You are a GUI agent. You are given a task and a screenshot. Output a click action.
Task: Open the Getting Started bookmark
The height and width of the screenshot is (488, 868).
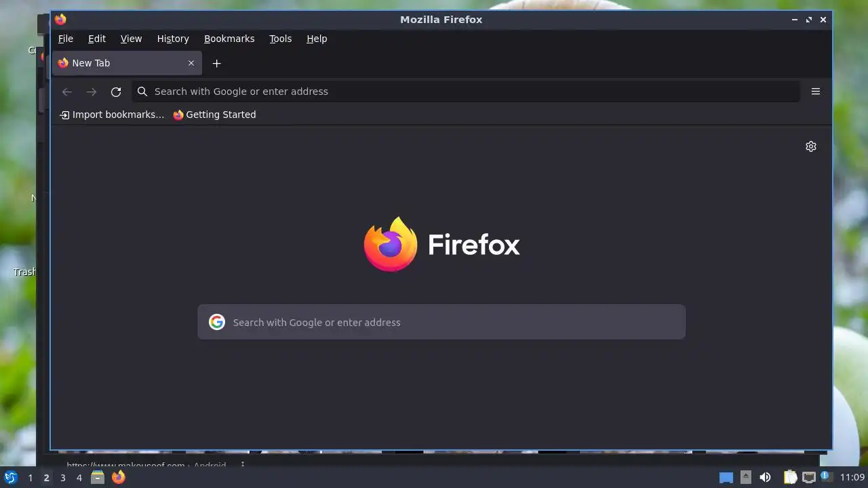pyautogui.click(x=214, y=115)
